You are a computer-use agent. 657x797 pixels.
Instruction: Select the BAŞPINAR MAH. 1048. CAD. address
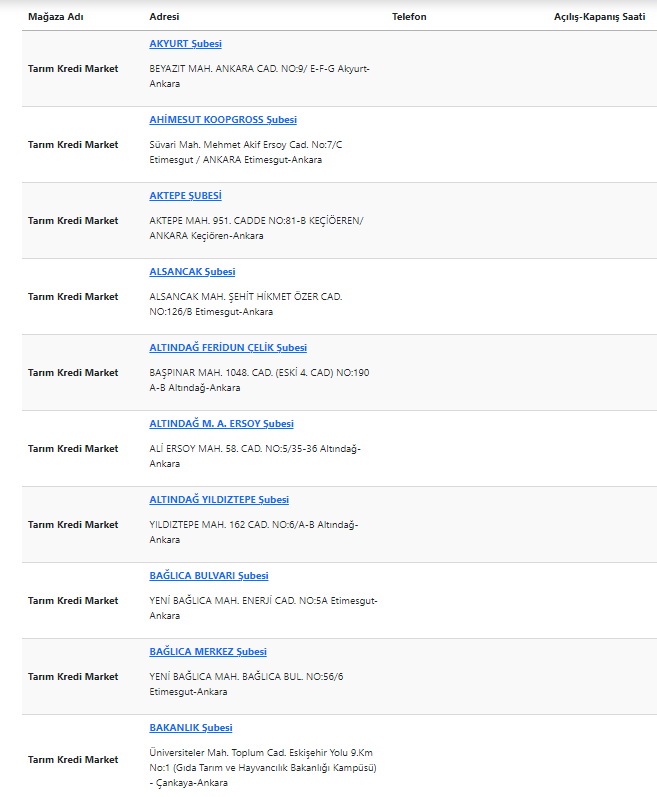click(260, 380)
